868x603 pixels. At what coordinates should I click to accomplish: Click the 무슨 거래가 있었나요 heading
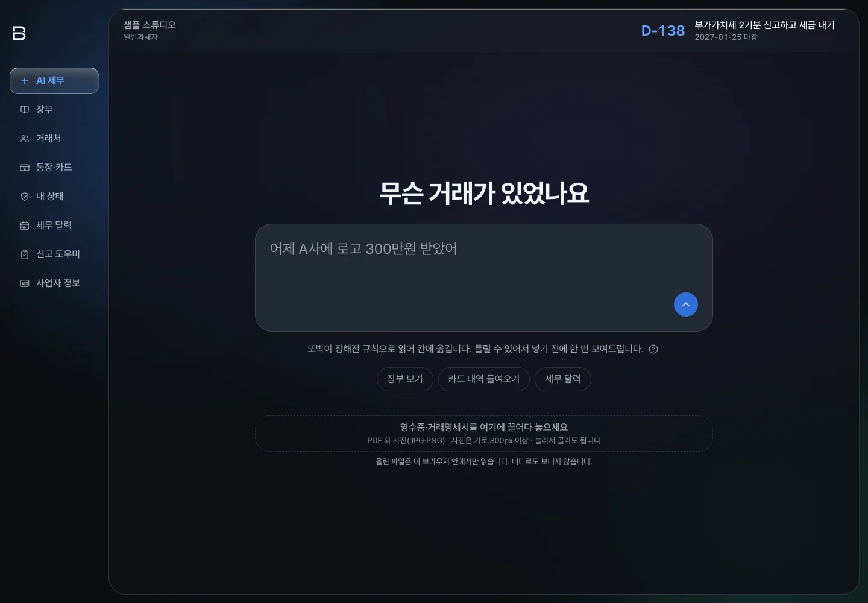[484, 193]
